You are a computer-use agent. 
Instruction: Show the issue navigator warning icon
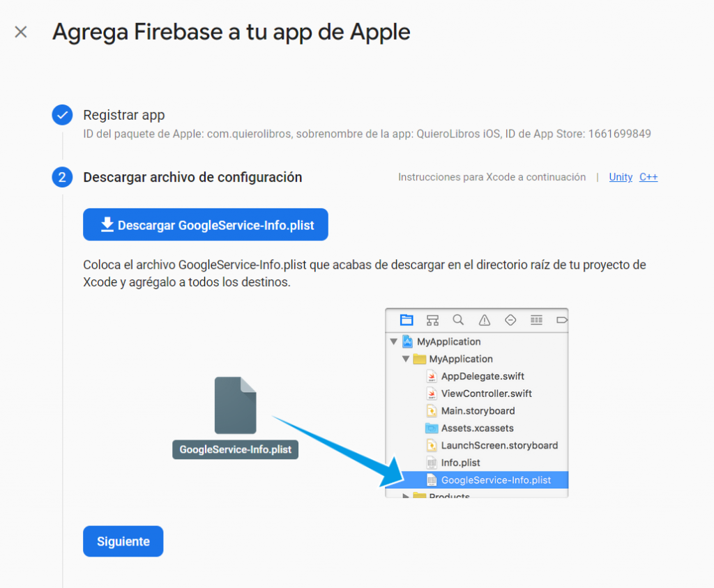click(x=485, y=320)
